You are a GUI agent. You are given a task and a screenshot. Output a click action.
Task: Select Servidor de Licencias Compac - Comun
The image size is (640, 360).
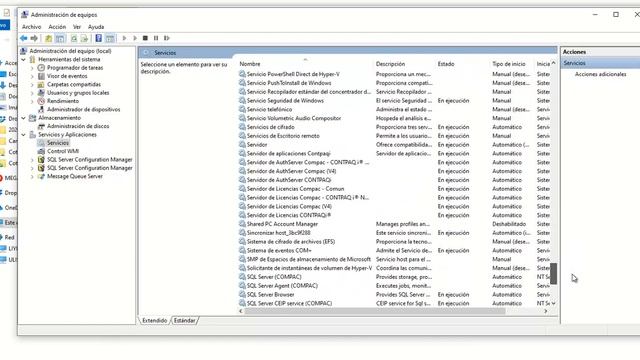pyautogui.click(x=295, y=189)
